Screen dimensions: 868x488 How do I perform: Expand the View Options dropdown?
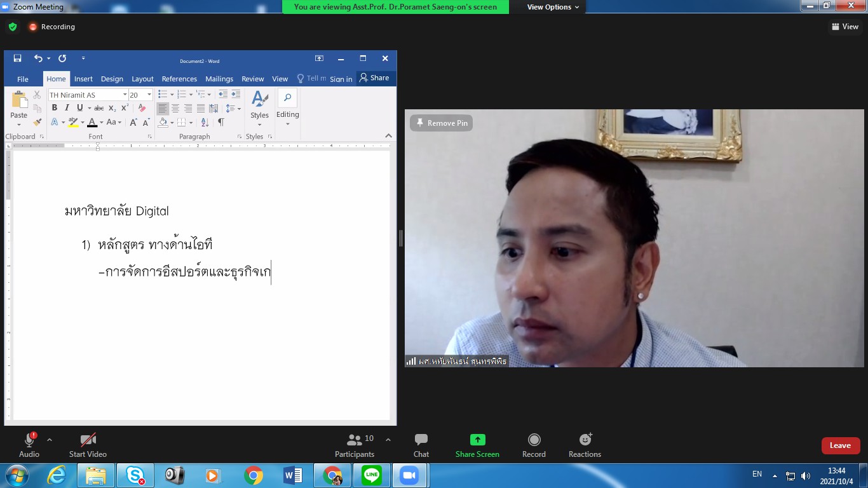[x=553, y=7]
